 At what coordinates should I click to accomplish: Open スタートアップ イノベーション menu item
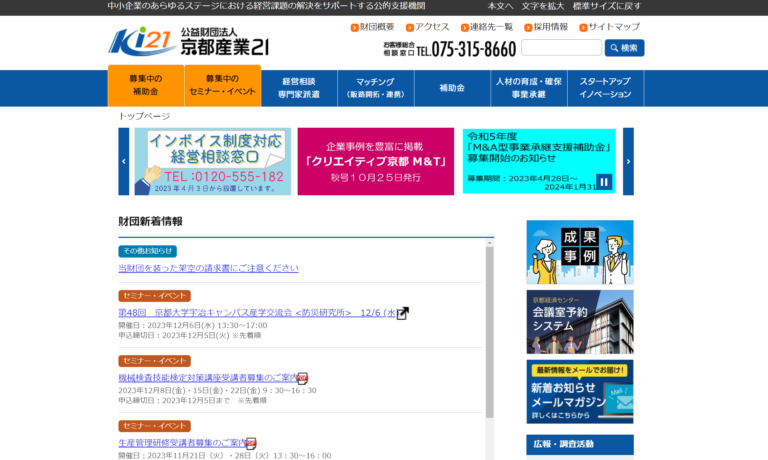click(x=605, y=87)
